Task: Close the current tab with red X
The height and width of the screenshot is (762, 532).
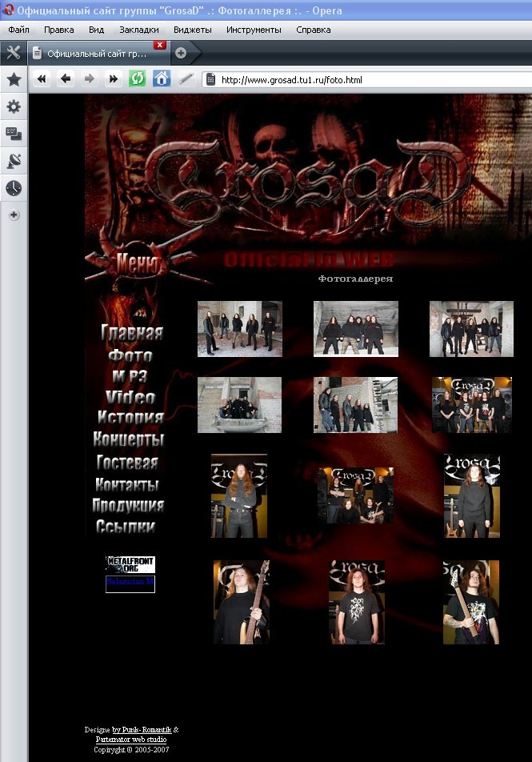Action: pyautogui.click(x=159, y=45)
